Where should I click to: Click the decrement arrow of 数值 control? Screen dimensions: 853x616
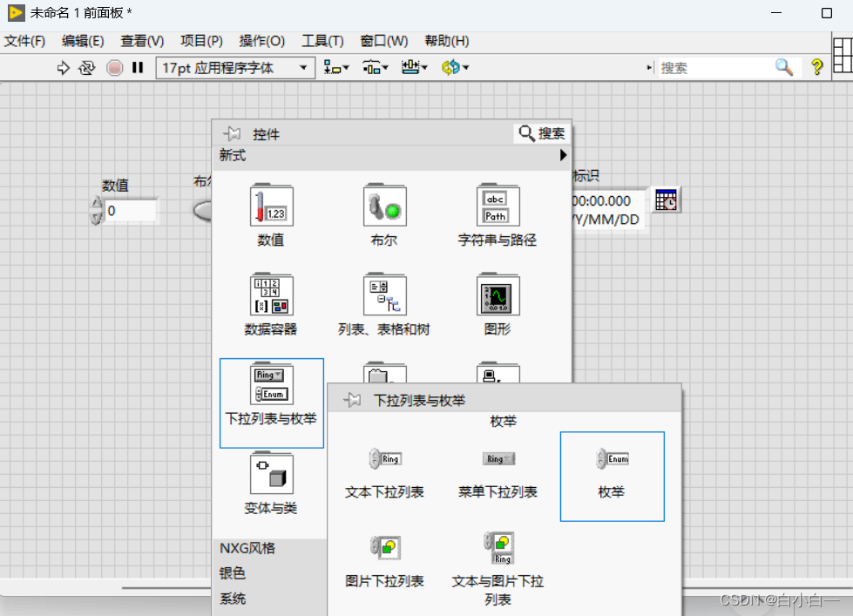[97, 218]
